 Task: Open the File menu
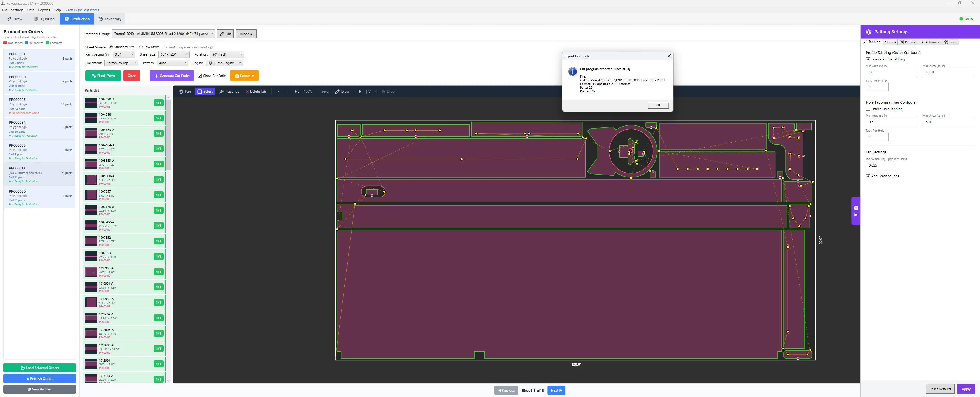pos(5,10)
